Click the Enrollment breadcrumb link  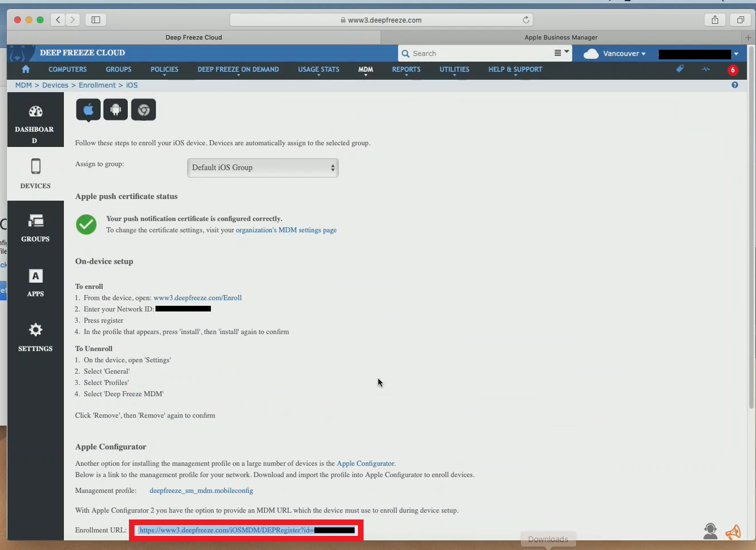[x=97, y=85]
